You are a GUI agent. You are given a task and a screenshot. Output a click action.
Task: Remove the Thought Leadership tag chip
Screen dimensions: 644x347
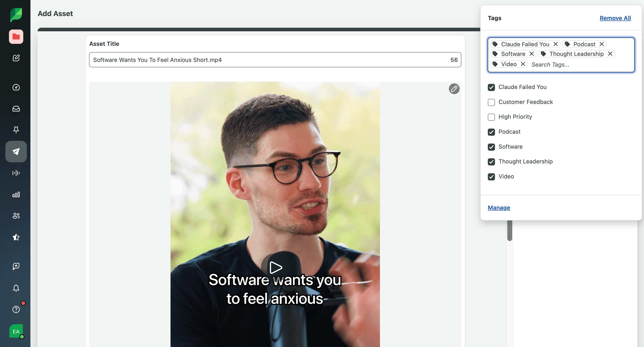point(610,54)
